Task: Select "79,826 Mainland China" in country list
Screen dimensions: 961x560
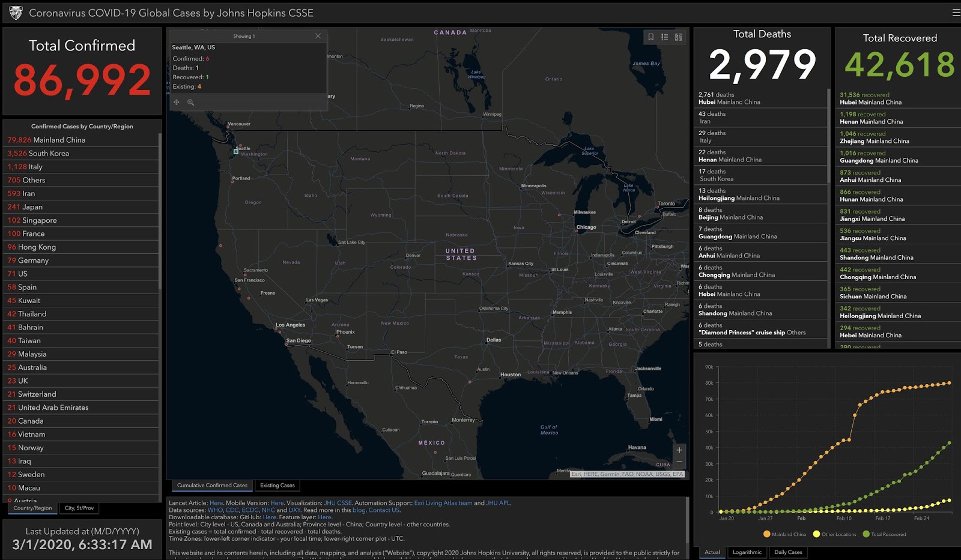Action: (x=80, y=140)
